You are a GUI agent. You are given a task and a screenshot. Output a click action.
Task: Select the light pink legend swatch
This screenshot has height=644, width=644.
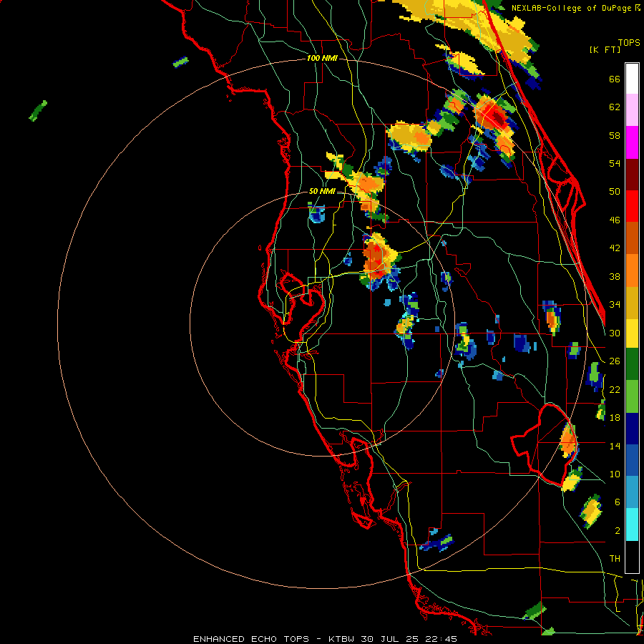click(632, 109)
